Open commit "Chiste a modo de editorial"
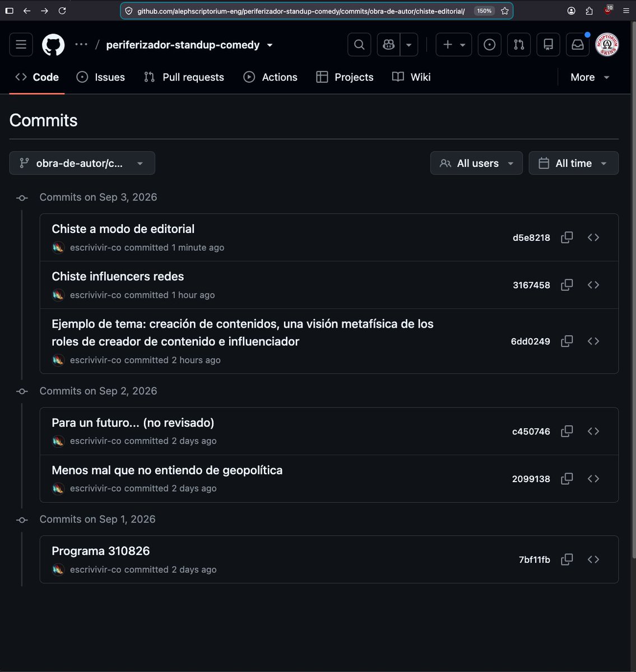Image resolution: width=636 pixels, height=672 pixels. [123, 228]
